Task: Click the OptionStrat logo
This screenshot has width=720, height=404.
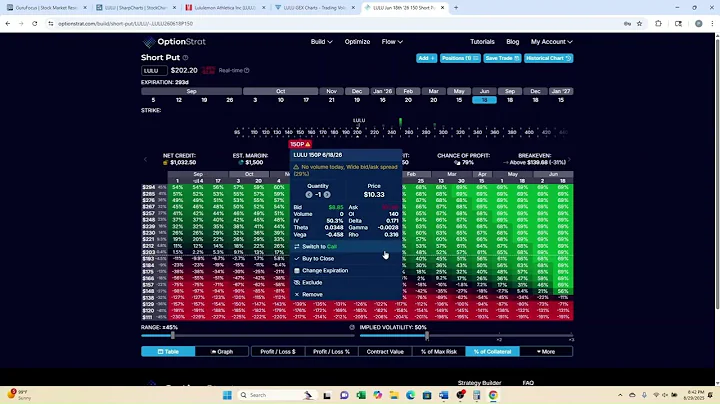Action: point(174,42)
